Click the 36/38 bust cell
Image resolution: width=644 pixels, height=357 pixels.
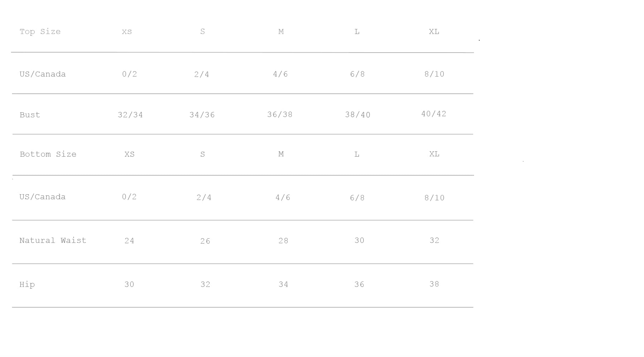(280, 115)
